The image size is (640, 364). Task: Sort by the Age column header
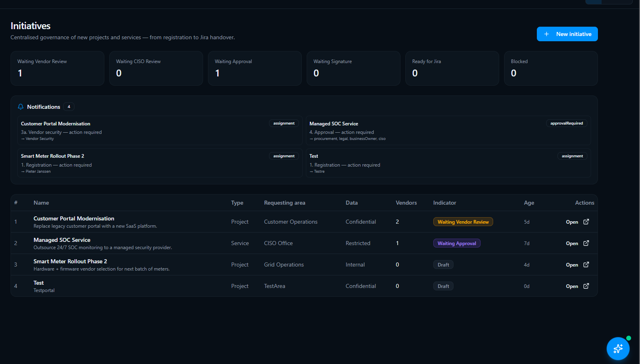(529, 203)
